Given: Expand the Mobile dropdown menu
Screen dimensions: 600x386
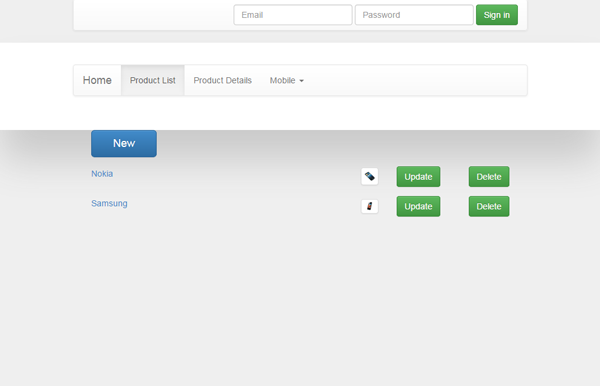Looking at the screenshot, I should [287, 80].
